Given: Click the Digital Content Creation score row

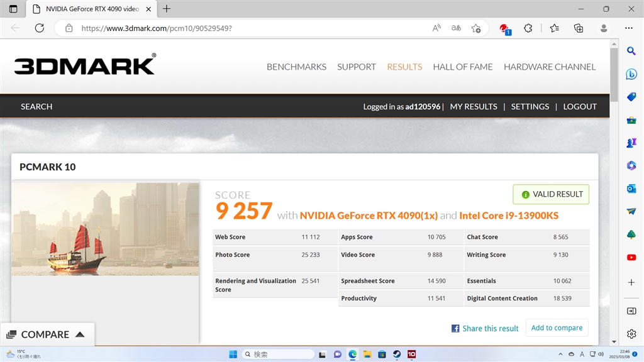Looking at the screenshot, I should coord(527,299).
